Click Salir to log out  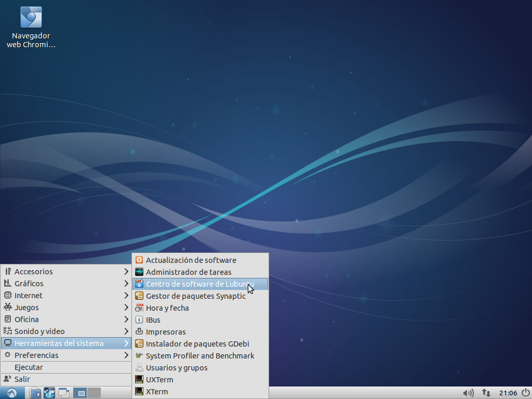coord(22,379)
